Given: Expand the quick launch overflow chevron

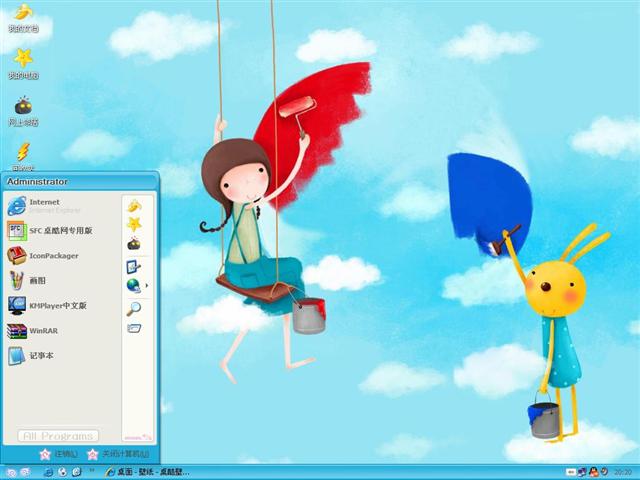Looking at the screenshot, I should coord(92,471).
